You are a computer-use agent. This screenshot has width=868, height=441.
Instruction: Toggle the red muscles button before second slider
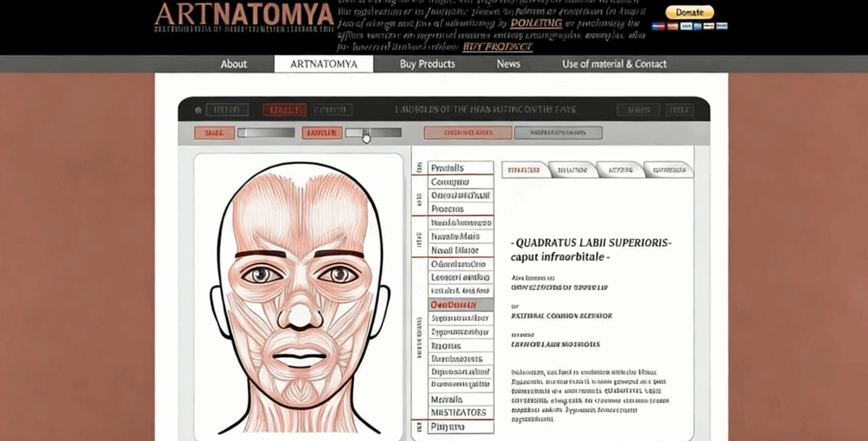[x=321, y=133]
